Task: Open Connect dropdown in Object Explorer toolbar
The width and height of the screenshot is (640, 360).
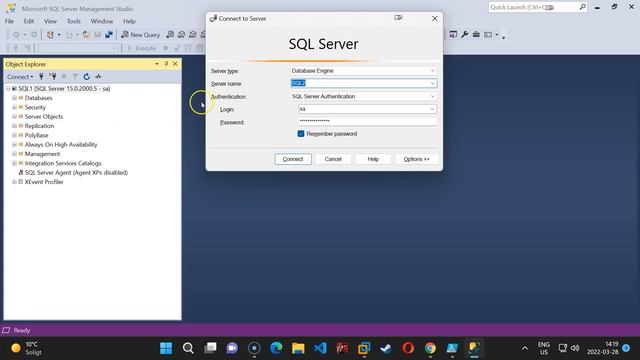Action: pos(20,77)
